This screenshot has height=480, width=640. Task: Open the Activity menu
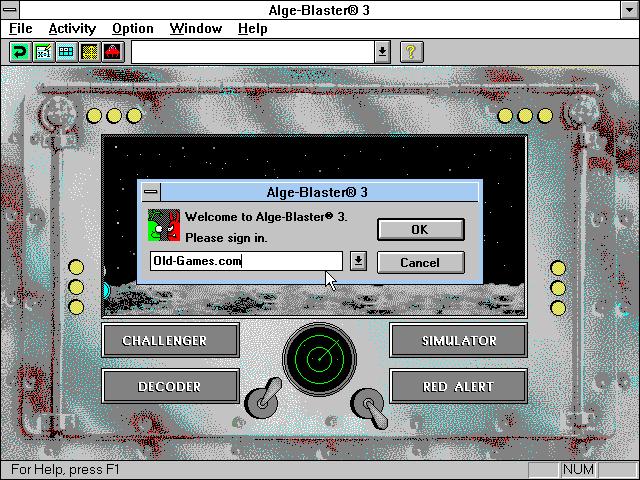[x=72, y=29]
